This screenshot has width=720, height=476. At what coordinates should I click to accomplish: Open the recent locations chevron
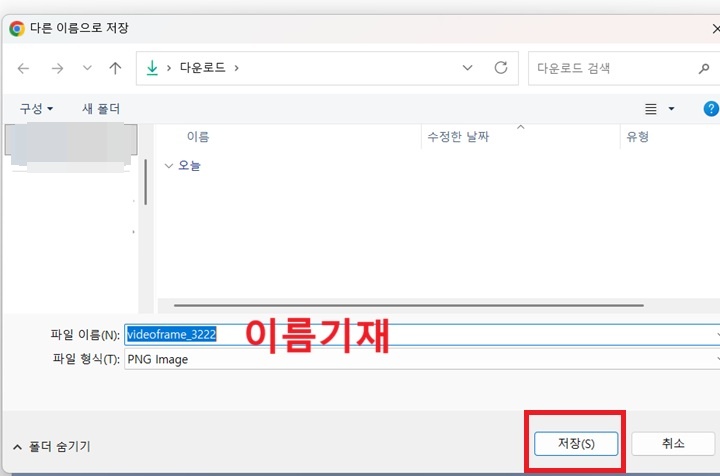pos(87,68)
